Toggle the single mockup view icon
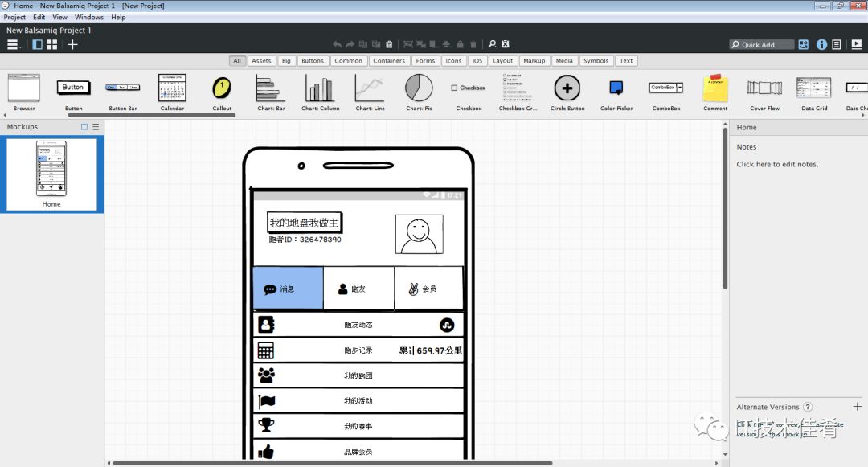This screenshot has width=868, height=467. pos(37,44)
